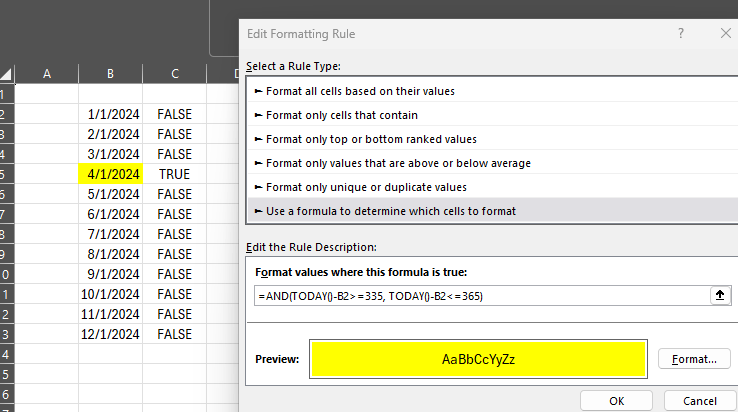Image resolution: width=738 pixels, height=412 pixels.
Task: Select column C header
Action: [x=175, y=74]
